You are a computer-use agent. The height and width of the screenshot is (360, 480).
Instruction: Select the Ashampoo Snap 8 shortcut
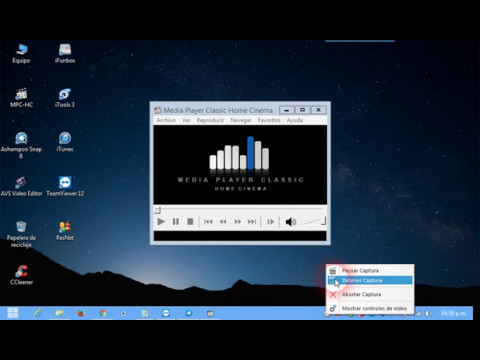coord(21,145)
